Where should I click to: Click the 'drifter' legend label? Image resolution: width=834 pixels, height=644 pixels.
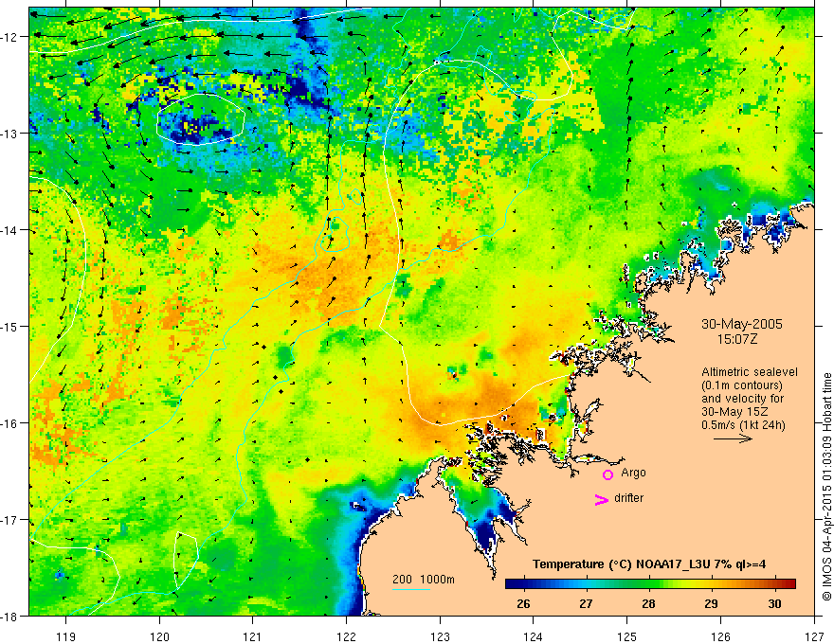[628, 498]
